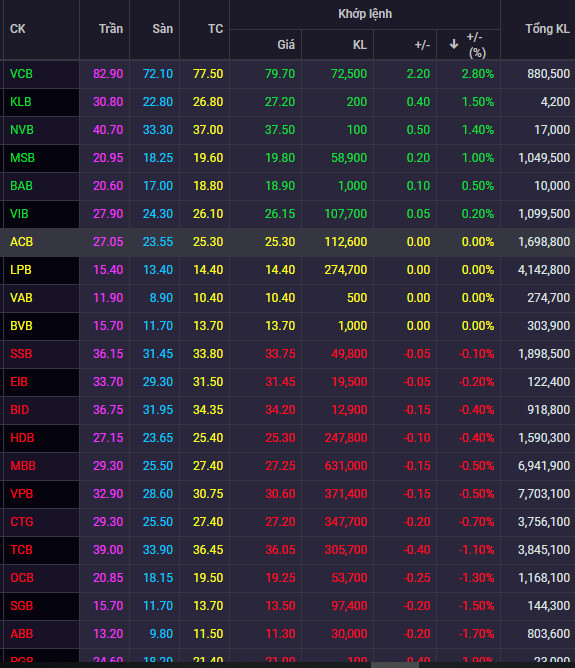Image resolution: width=575 pixels, height=668 pixels.
Task: Click the horizontal scrollbar thumb at bottom
Action: tap(395, 665)
